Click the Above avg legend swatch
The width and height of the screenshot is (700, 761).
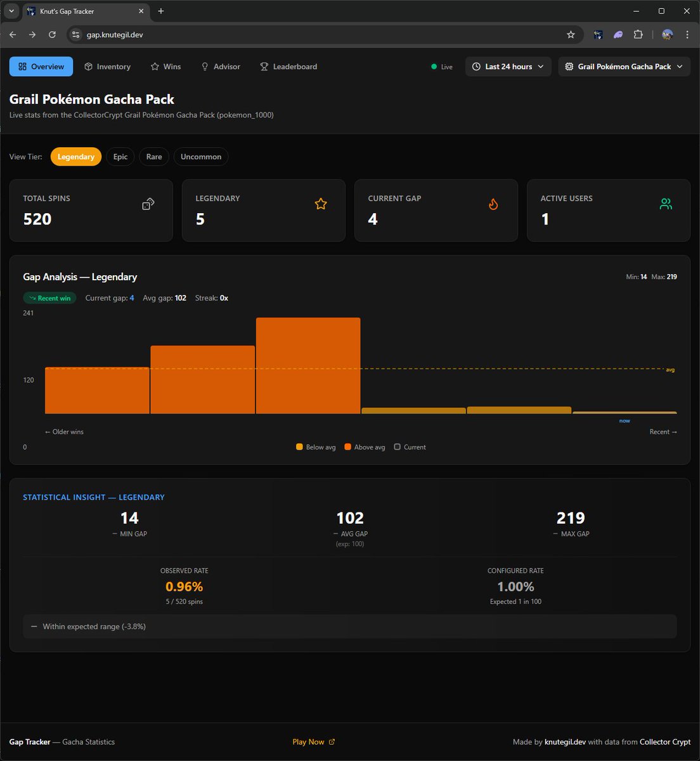point(347,447)
